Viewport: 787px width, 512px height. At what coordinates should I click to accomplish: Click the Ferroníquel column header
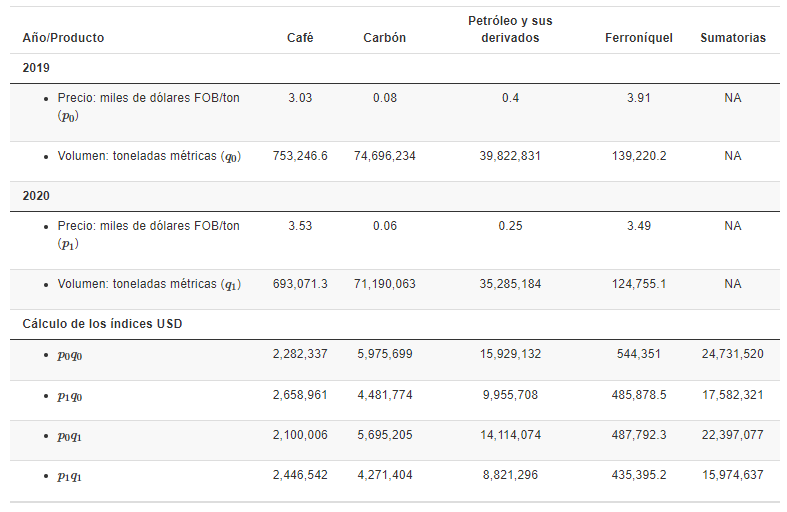[639, 38]
